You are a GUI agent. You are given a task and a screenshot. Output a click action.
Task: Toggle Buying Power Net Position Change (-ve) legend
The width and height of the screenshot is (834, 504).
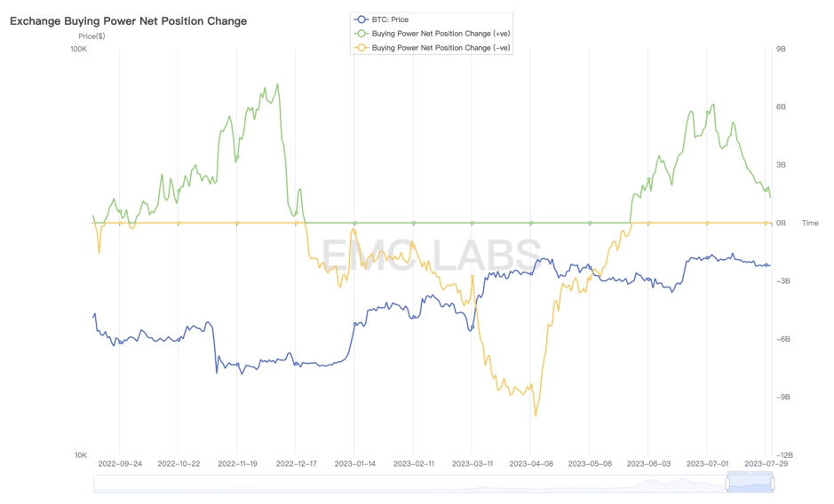pyautogui.click(x=432, y=48)
